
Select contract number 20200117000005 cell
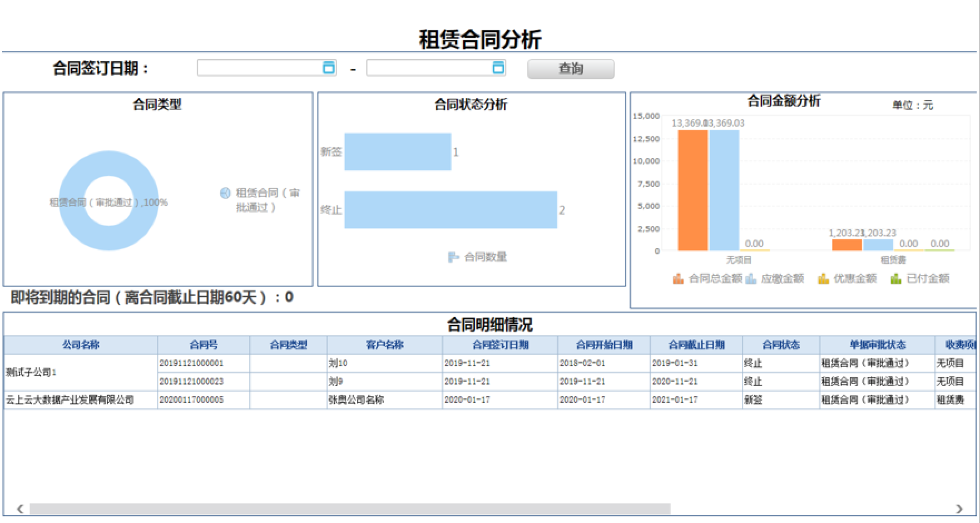tap(192, 400)
